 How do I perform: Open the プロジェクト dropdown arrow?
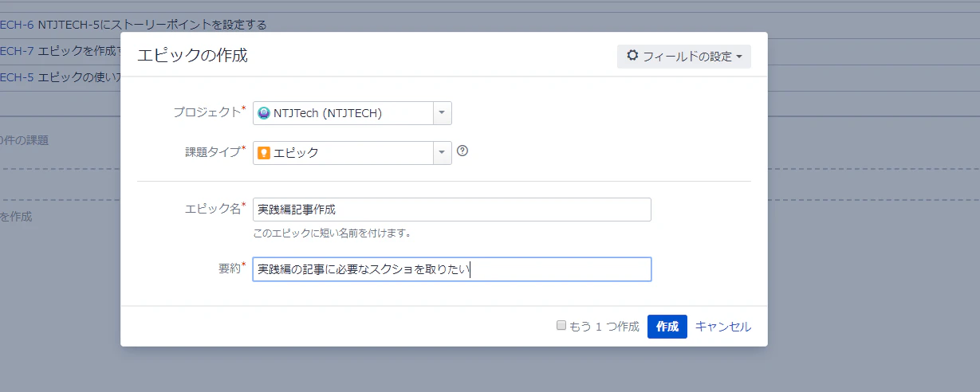point(443,113)
